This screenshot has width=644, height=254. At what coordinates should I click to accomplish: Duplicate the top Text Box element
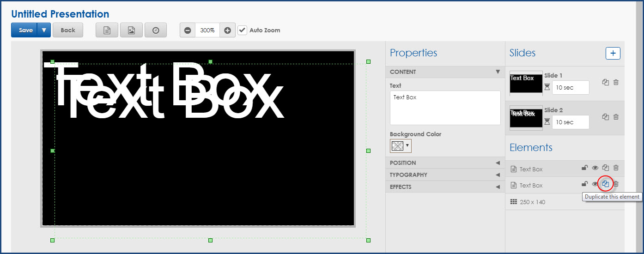pos(606,168)
